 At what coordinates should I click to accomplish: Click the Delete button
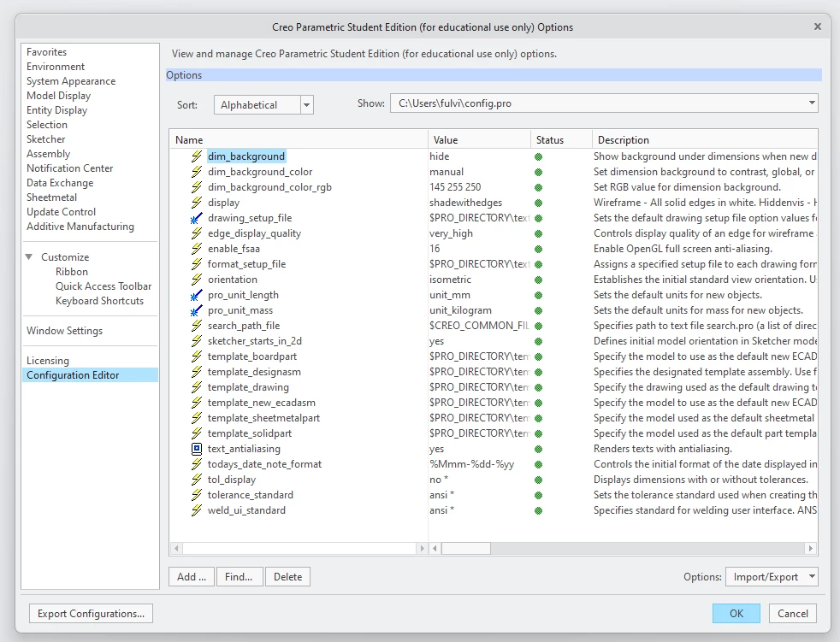287,577
